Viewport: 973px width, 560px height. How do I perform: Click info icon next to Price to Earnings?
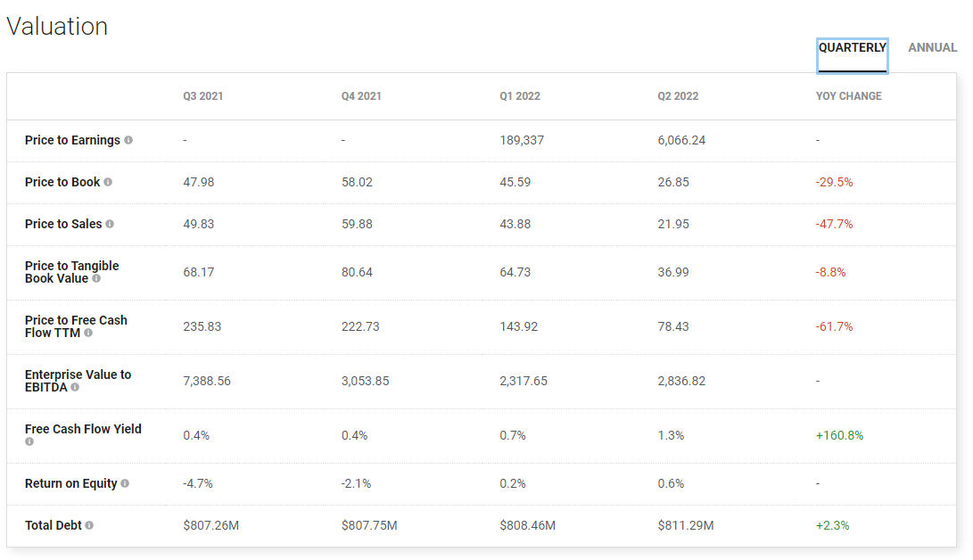128,140
